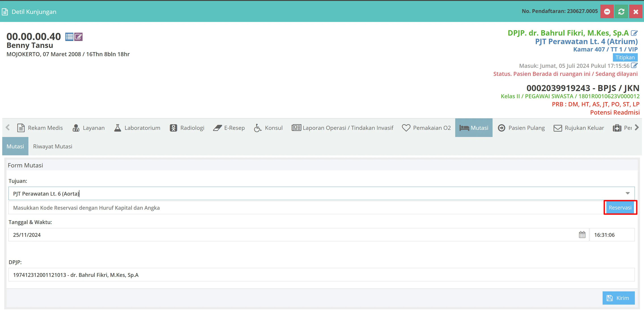This screenshot has width=644, height=312.
Task: Select the Konsul tab
Action: point(268,128)
